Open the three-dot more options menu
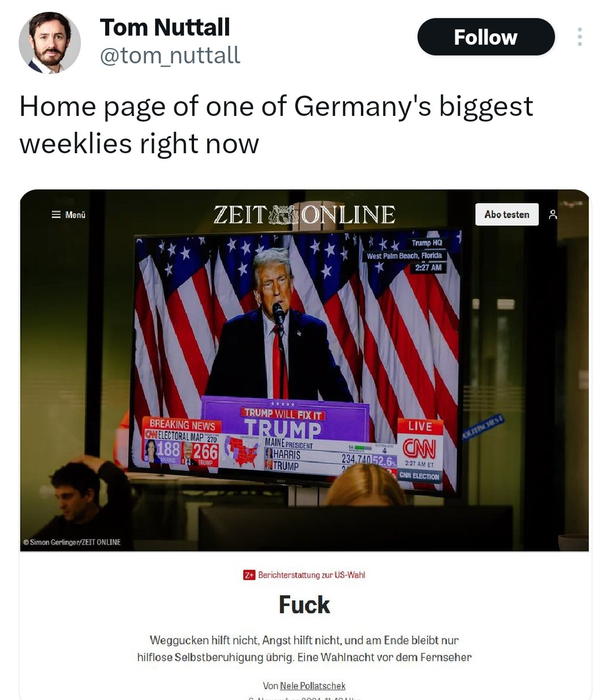 point(579,37)
